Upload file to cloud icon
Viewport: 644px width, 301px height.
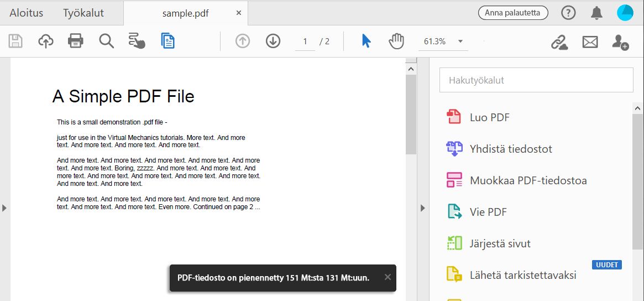pos(45,41)
